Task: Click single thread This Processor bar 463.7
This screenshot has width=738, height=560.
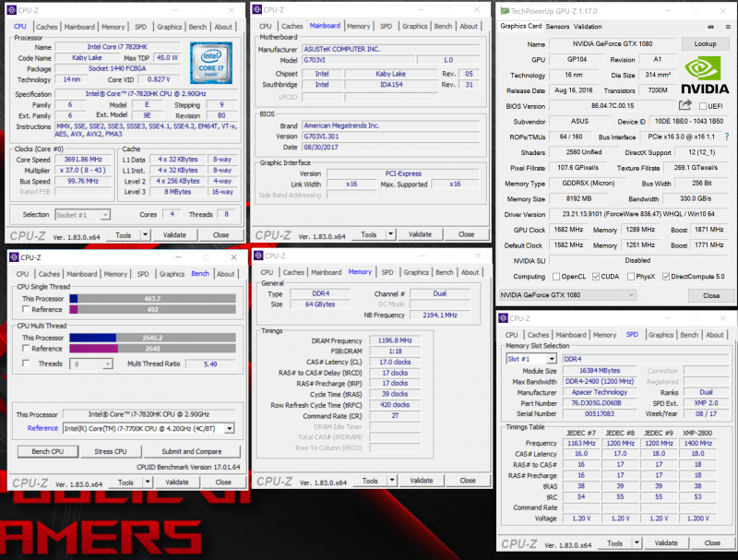Action: pyautogui.click(x=152, y=298)
